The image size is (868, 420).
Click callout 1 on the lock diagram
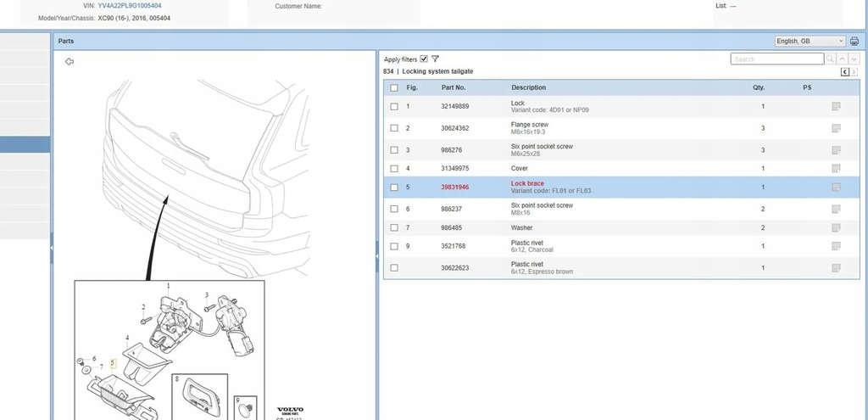pos(169,286)
